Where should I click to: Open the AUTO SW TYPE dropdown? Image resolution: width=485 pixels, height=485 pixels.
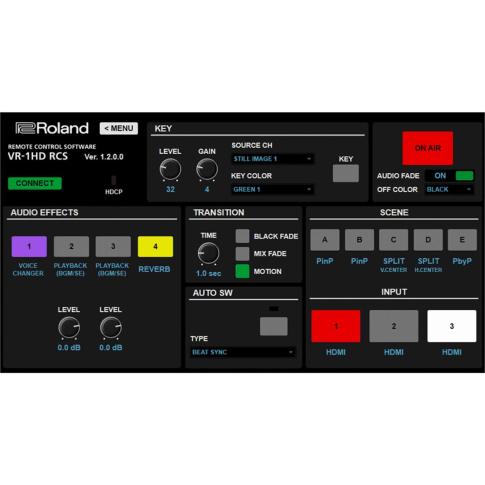click(243, 352)
